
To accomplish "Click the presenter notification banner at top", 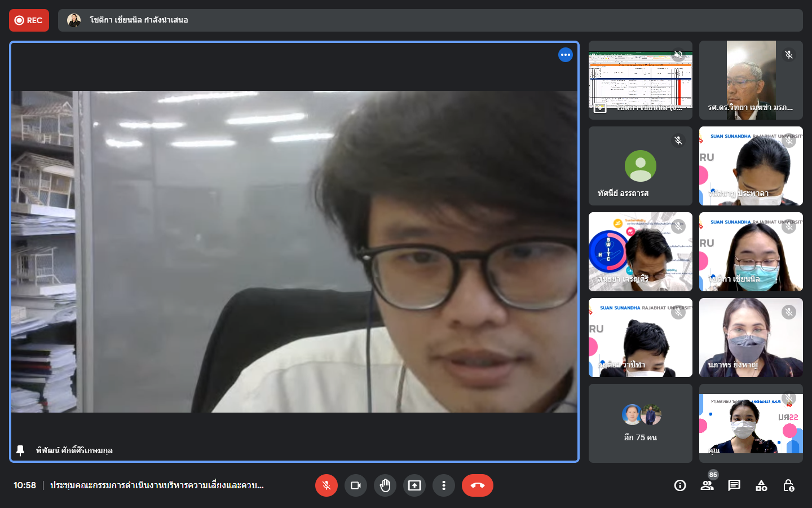I will [430, 20].
